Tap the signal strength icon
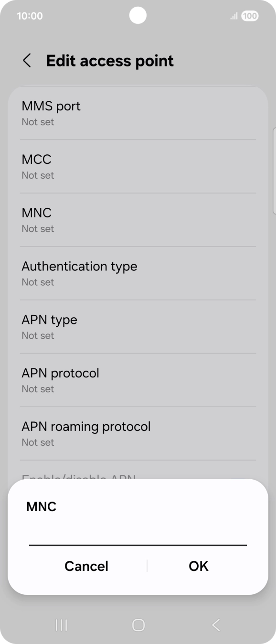This screenshot has width=276, height=644. 234,16
